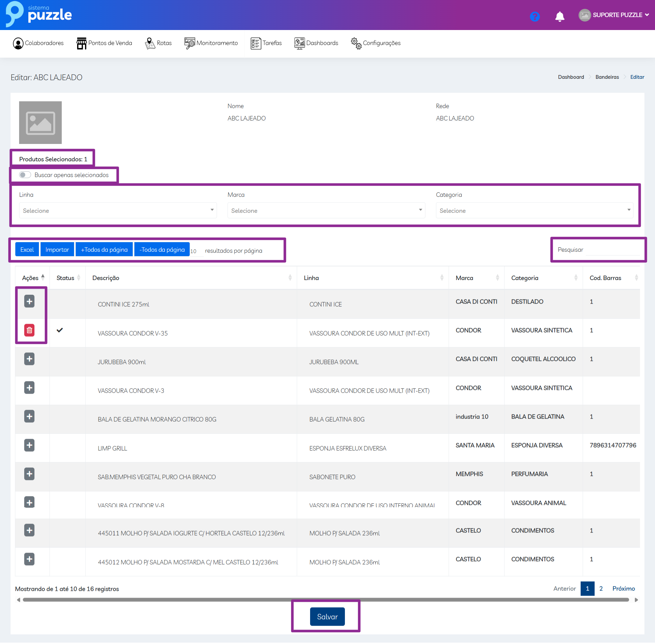Add BALA DE GELATINA MORANGO with its plus icon

coord(29,416)
